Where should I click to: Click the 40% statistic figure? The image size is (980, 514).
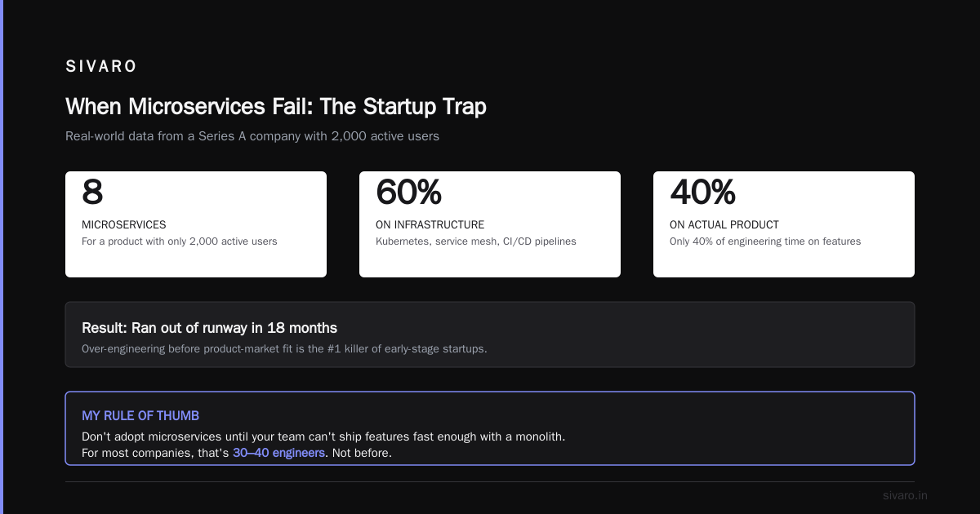703,193
